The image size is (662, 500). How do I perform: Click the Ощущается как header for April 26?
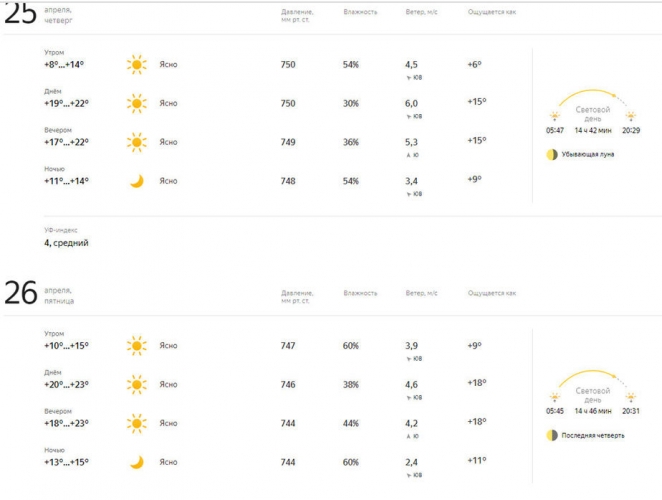pos(492,293)
